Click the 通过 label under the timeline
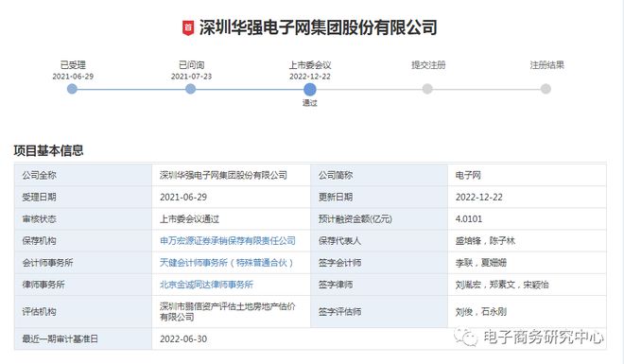Screen dimensions: 624x364 coord(309,103)
